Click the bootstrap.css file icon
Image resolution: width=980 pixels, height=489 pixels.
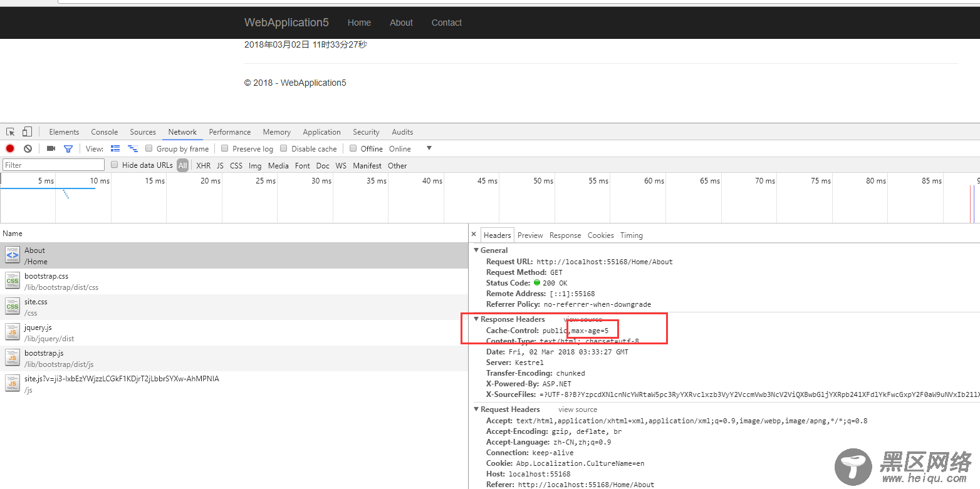point(13,281)
